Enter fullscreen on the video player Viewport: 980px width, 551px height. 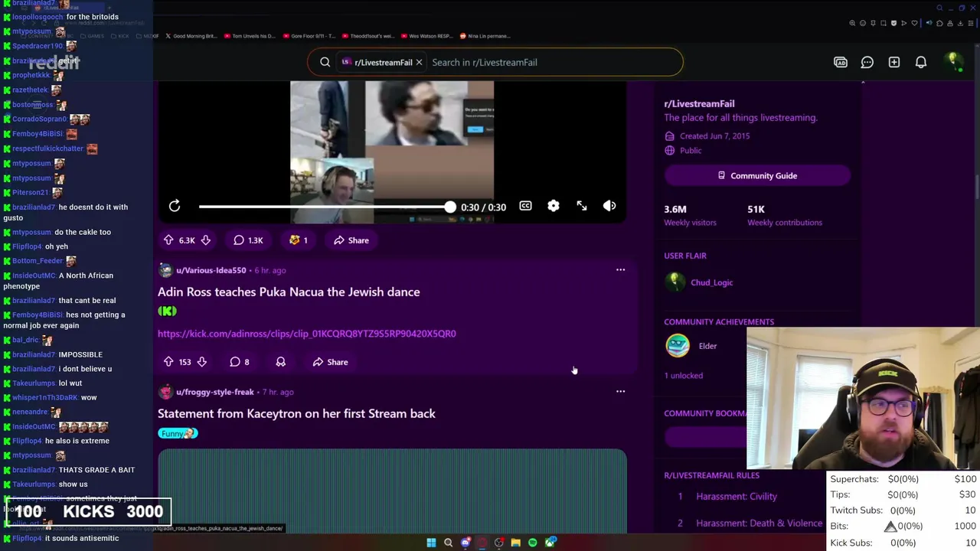(x=582, y=206)
